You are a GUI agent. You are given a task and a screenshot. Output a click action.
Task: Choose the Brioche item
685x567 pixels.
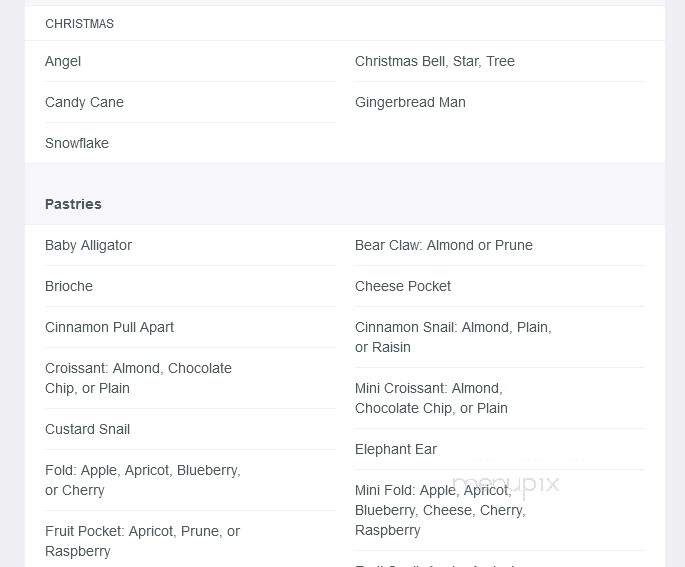tap(69, 286)
